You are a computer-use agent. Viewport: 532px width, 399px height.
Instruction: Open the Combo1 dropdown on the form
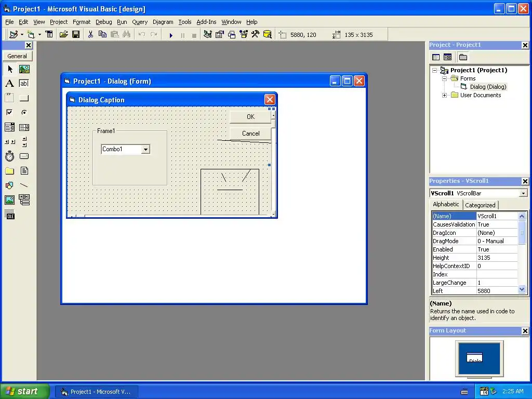[x=145, y=149]
